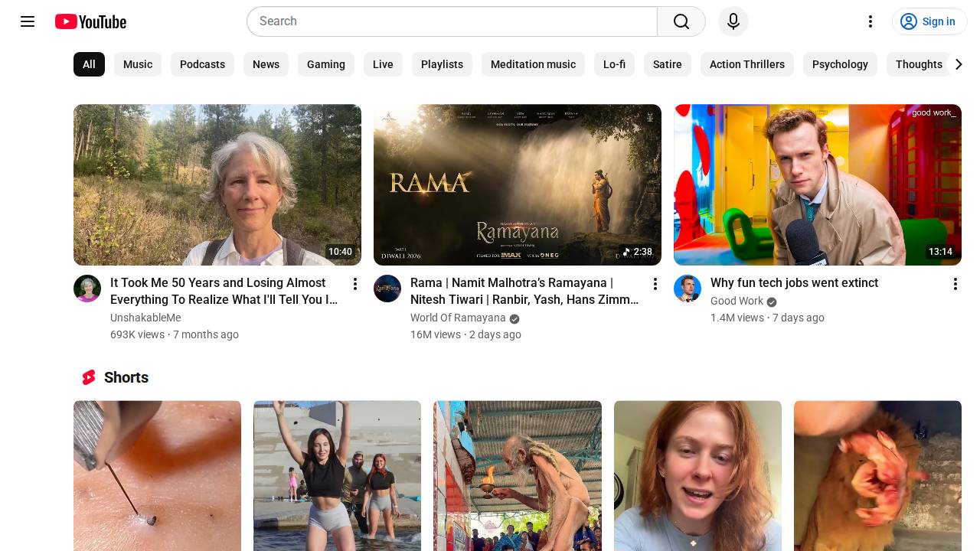Click inside the Search input field
The height and width of the screenshot is (551, 980).
452,21
